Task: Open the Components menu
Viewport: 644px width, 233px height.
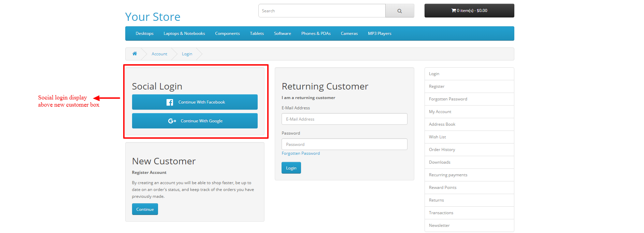Action: tap(227, 33)
